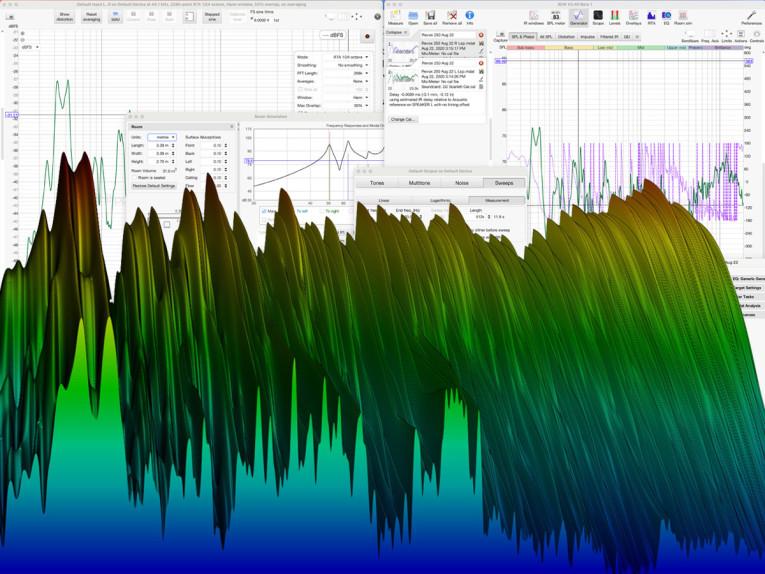Open the SPL meter tool
The image size is (765, 574).
[556, 16]
